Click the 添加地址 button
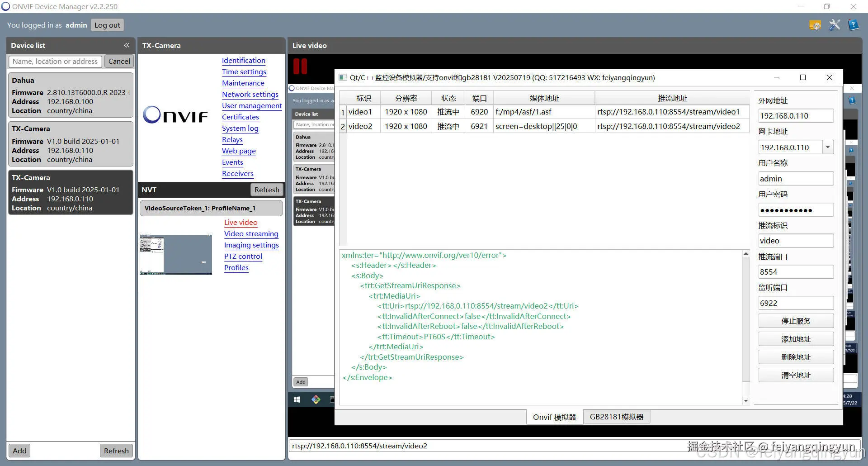The width and height of the screenshot is (868, 466). click(796, 339)
